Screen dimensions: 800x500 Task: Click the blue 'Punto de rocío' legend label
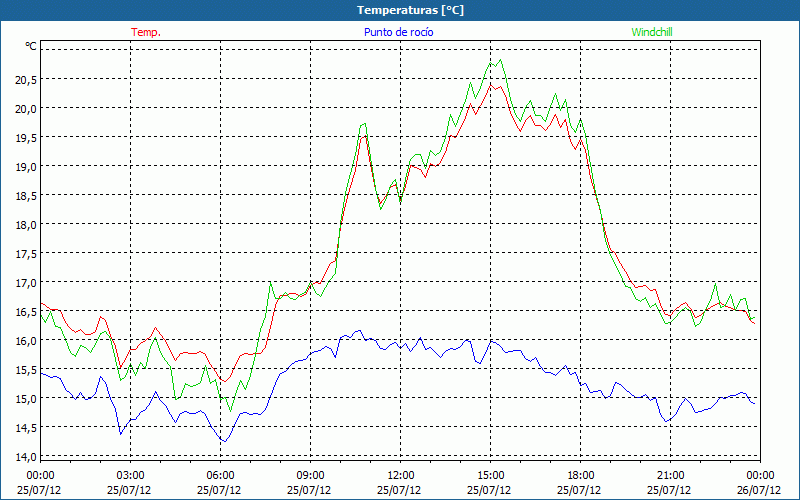click(398, 32)
